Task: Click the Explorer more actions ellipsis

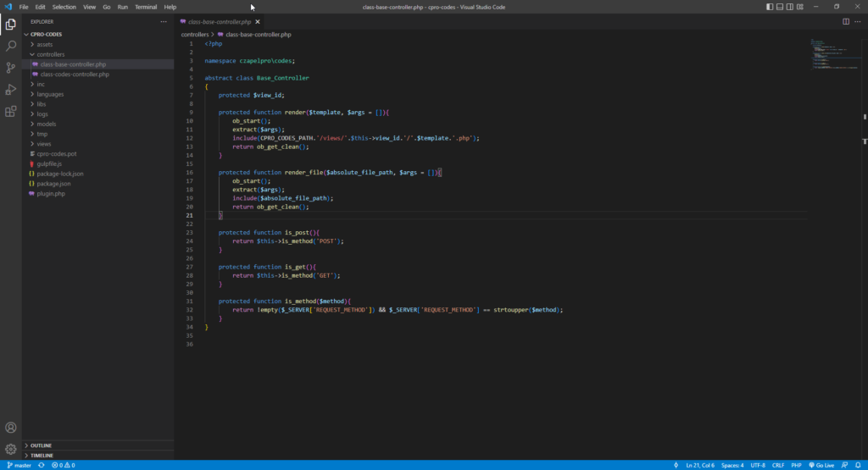Action: point(164,21)
